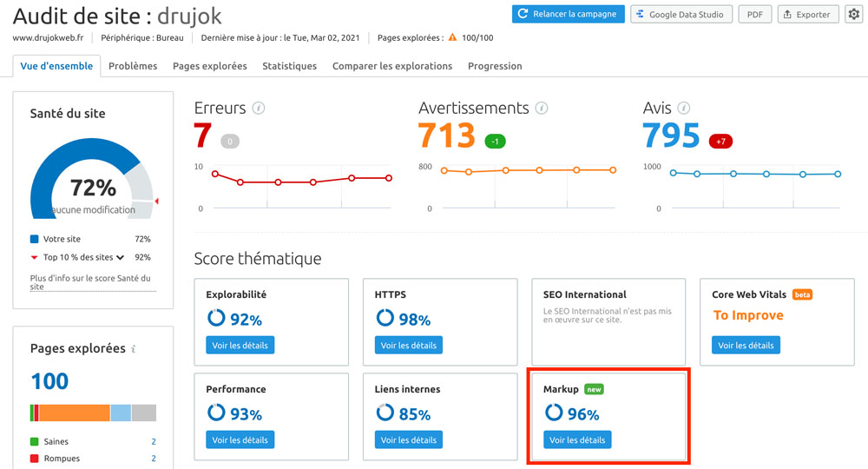
Task: Click the HTTPS 98% score
Action: 415,320
